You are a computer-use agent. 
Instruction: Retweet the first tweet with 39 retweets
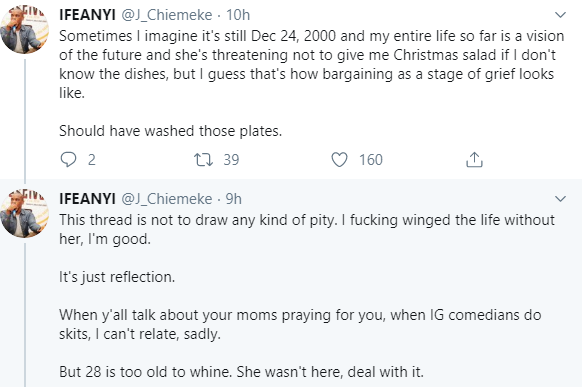click(203, 160)
